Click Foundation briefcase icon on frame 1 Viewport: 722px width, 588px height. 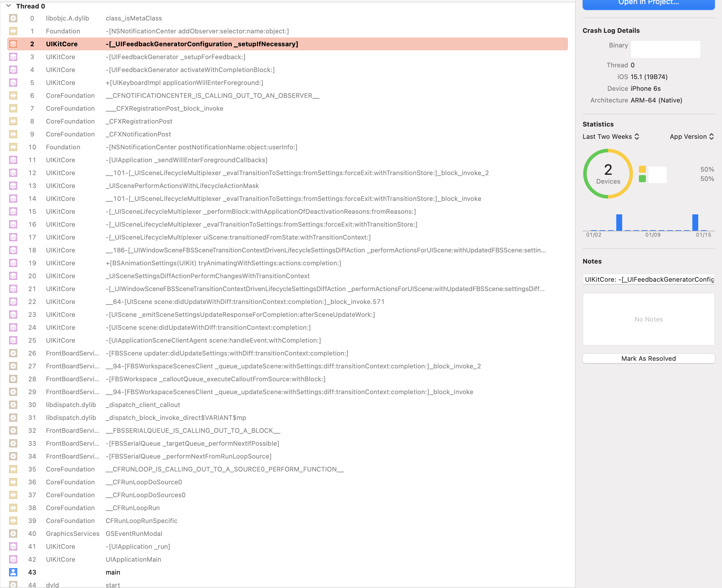pos(13,31)
